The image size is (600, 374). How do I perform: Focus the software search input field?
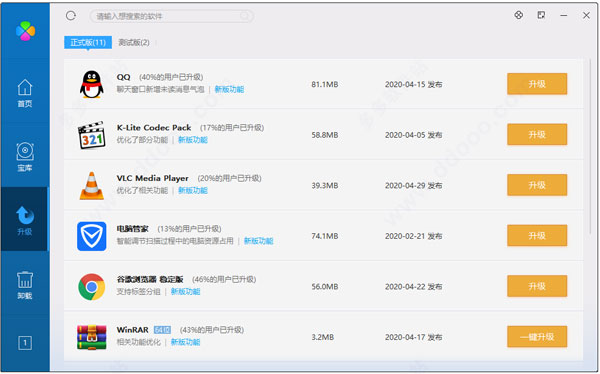[x=171, y=16]
